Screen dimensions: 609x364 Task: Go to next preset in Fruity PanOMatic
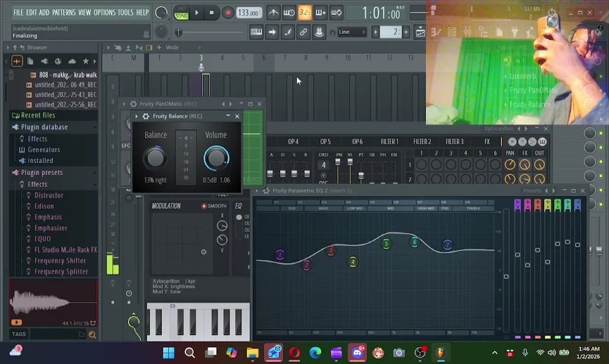[x=231, y=104]
